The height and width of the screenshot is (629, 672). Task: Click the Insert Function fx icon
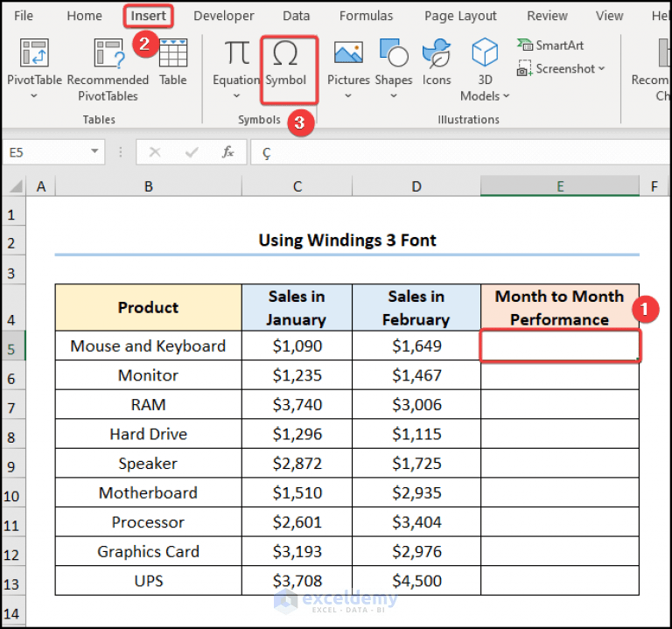[x=227, y=152]
